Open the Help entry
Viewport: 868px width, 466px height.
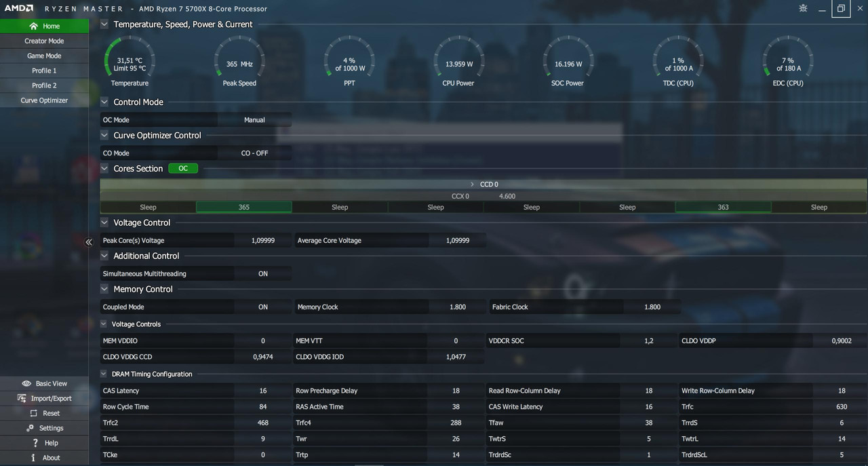pyautogui.click(x=44, y=443)
